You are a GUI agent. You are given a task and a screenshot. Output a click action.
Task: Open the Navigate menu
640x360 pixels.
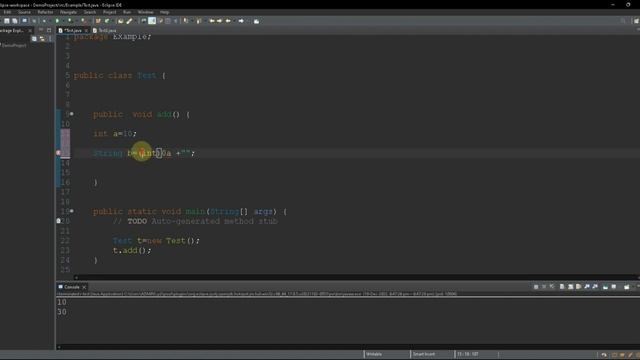(x=68, y=12)
